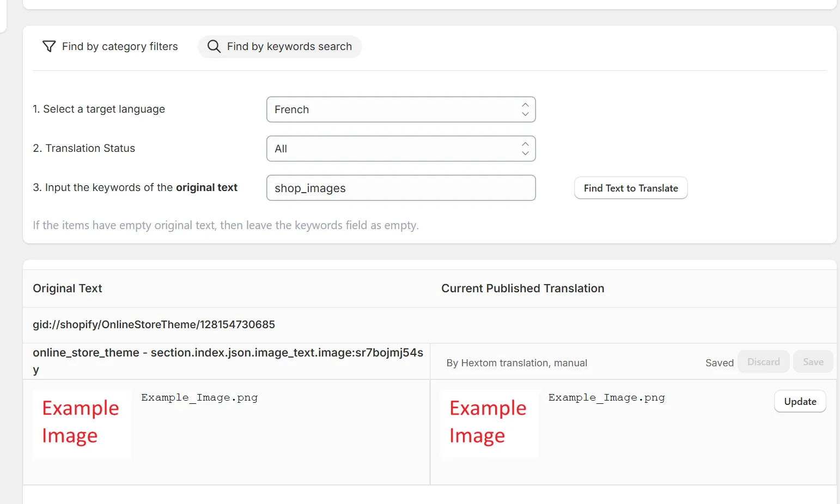The width and height of the screenshot is (840, 504).
Task: Click the Save translation button
Action: point(813,362)
